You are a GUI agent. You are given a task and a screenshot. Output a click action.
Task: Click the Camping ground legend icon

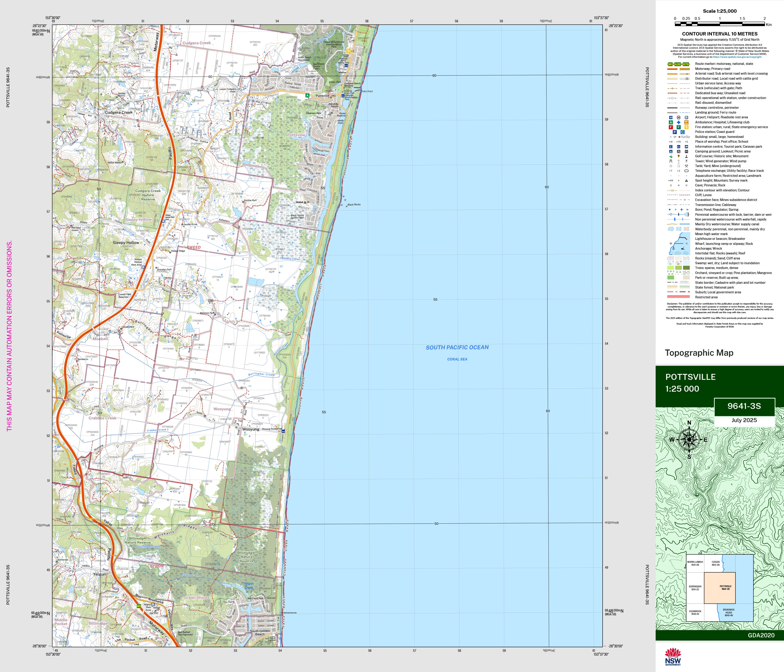tap(671, 152)
